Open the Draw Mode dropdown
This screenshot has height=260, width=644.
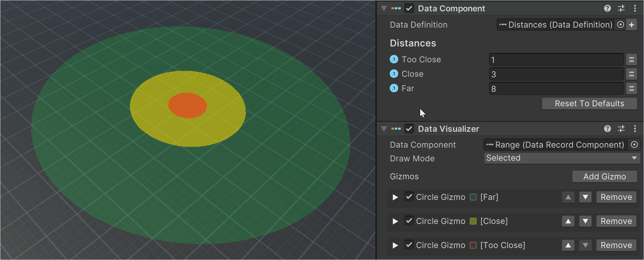coord(562,158)
